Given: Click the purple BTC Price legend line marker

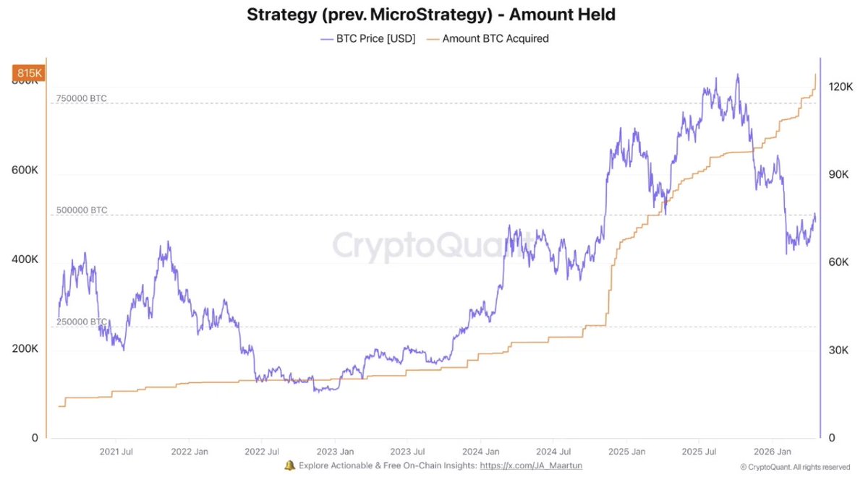Looking at the screenshot, I should (331, 39).
